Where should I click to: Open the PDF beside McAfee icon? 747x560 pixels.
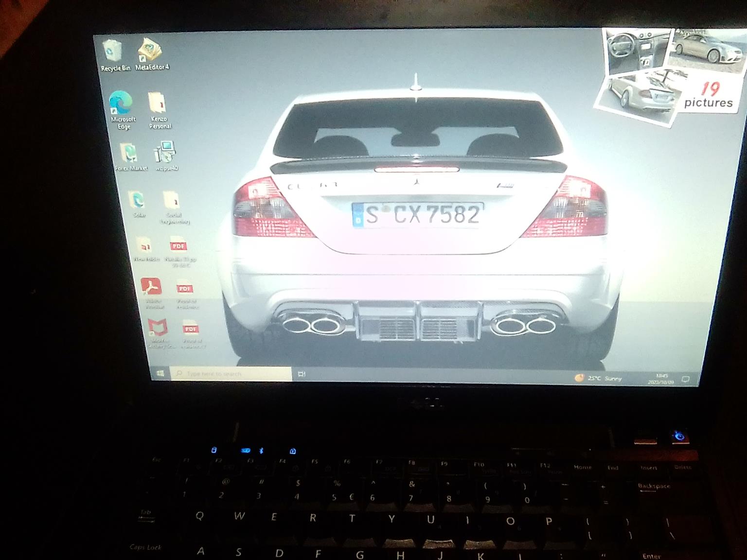[192, 333]
